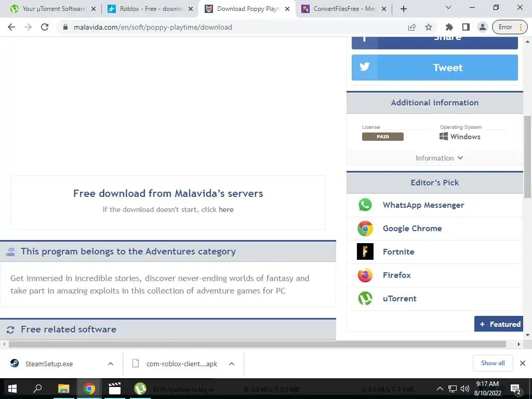Open the Windows Start menu
The height and width of the screenshot is (399, 532).
click(12, 389)
